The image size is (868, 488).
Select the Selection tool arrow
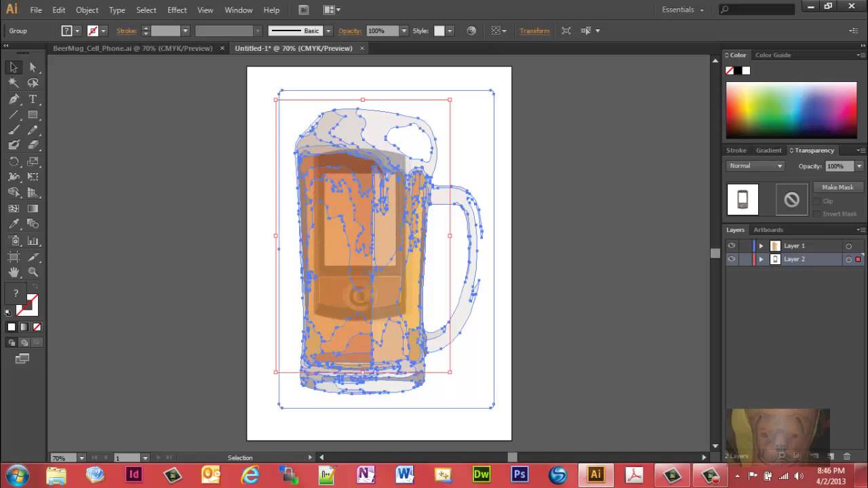(14, 67)
